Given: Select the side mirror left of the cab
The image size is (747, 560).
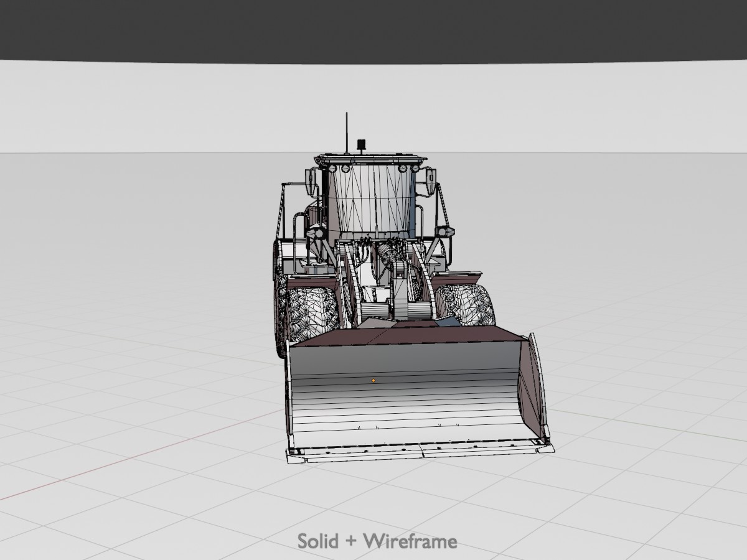Looking at the screenshot, I should (x=311, y=181).
